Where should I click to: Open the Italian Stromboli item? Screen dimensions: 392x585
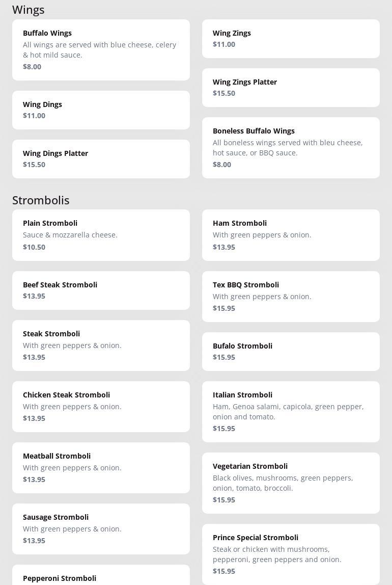pyautogui.click(x=291, y=412)
